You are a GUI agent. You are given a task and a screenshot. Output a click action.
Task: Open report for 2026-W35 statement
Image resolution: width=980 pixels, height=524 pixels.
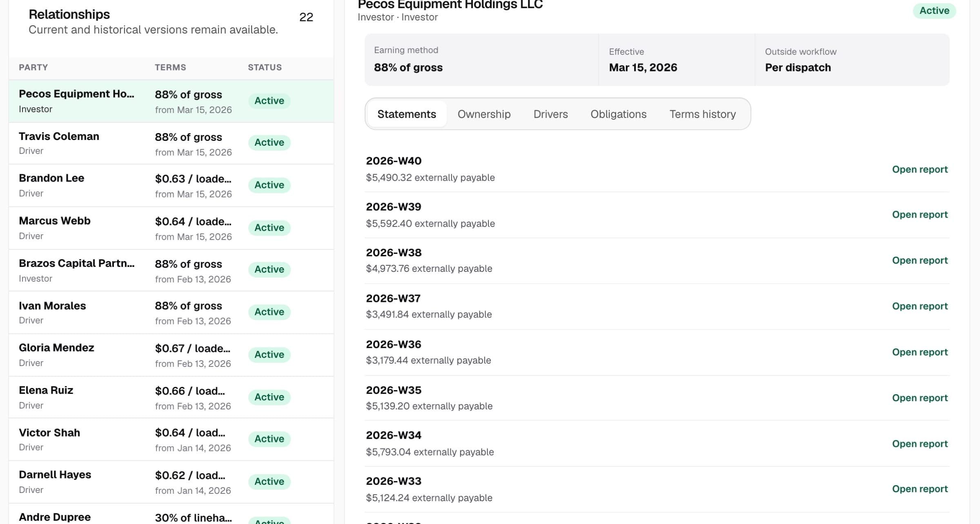(920, 398)
